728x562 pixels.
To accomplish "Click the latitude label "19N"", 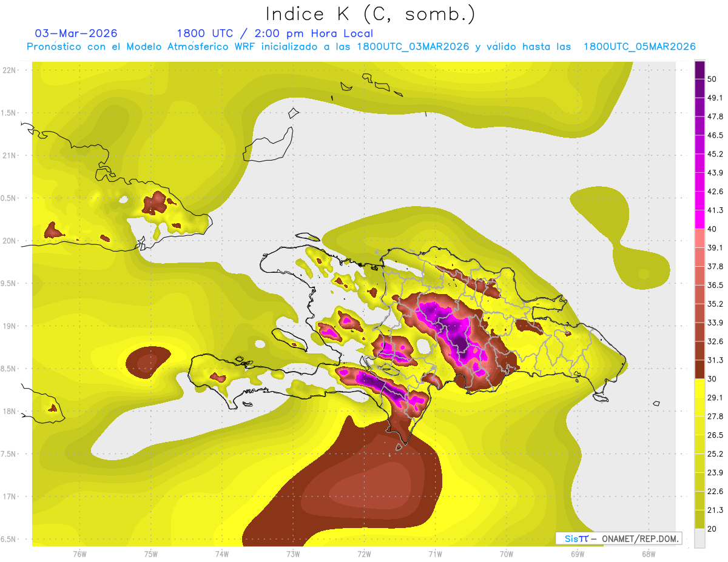I will pyautogui.click(x=10, y=326).
